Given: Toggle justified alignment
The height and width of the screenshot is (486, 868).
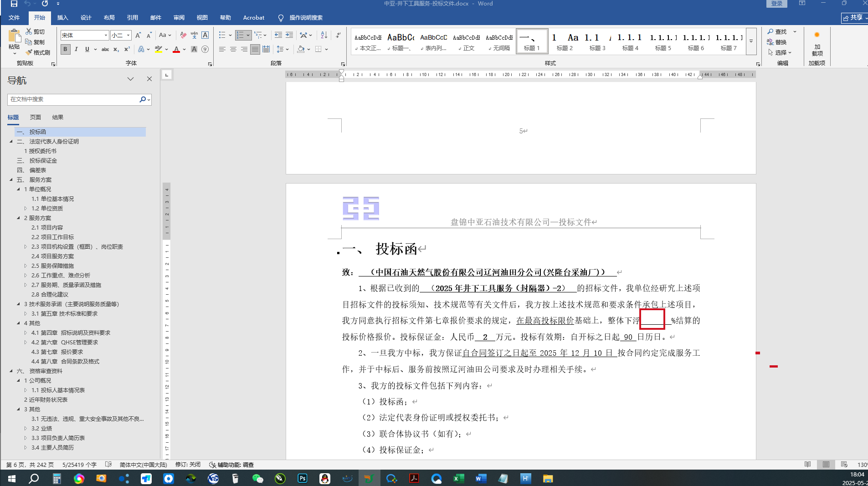Looking at the screenshot, I should coord(255,49).
